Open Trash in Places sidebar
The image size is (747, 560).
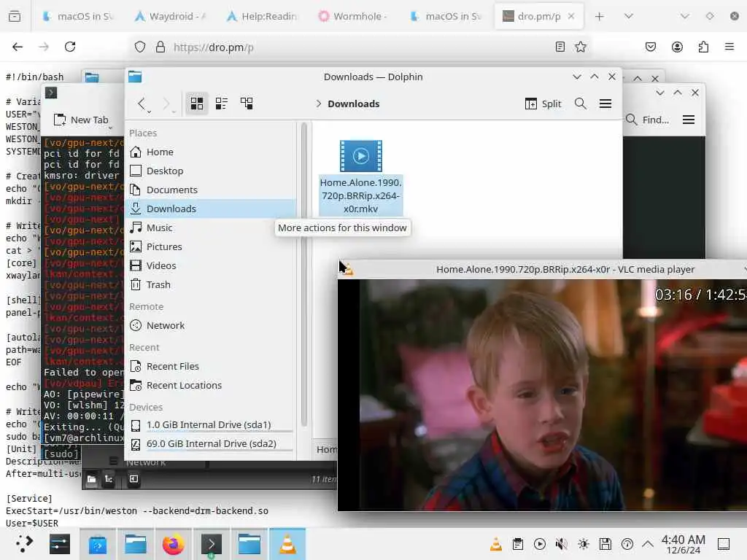point(211,285)
